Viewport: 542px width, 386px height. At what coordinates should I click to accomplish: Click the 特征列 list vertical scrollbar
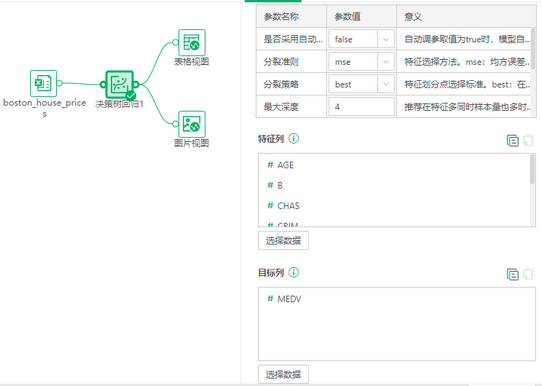(532, 170)
